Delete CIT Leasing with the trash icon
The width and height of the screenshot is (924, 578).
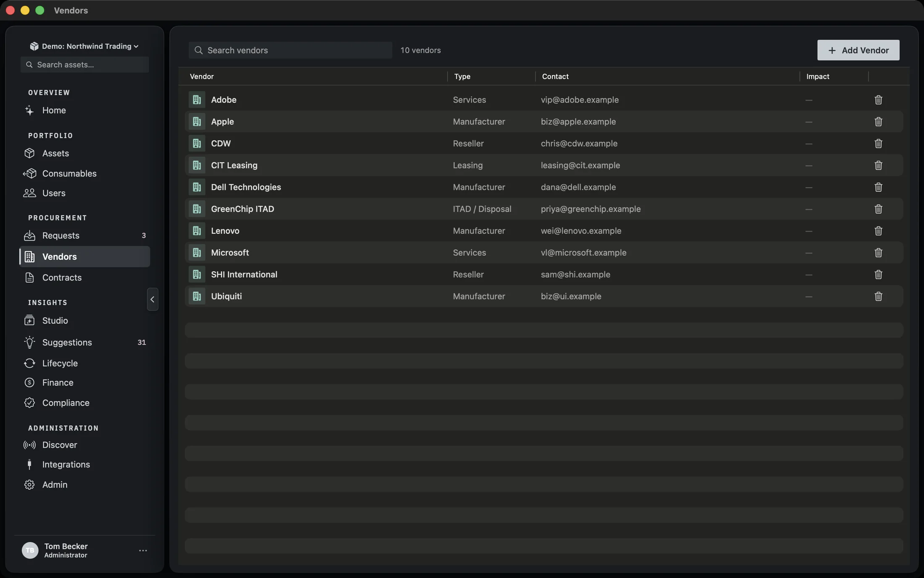point(878,166)
